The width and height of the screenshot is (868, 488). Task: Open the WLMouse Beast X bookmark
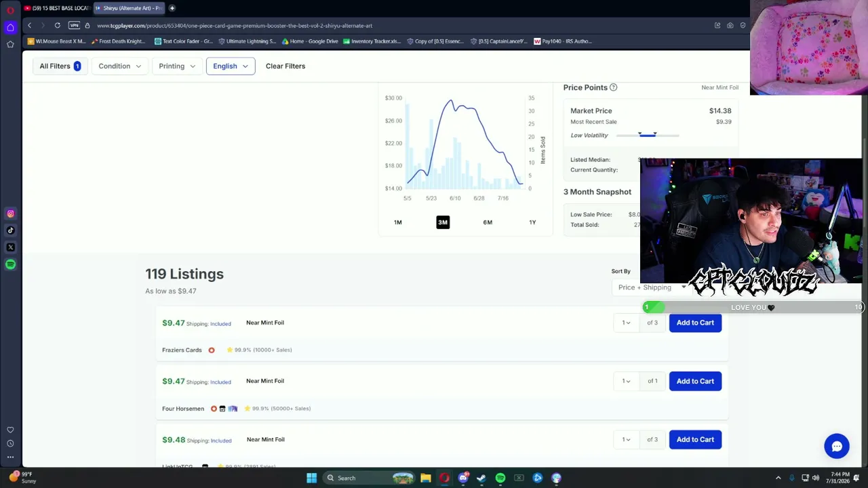(57, 41)
